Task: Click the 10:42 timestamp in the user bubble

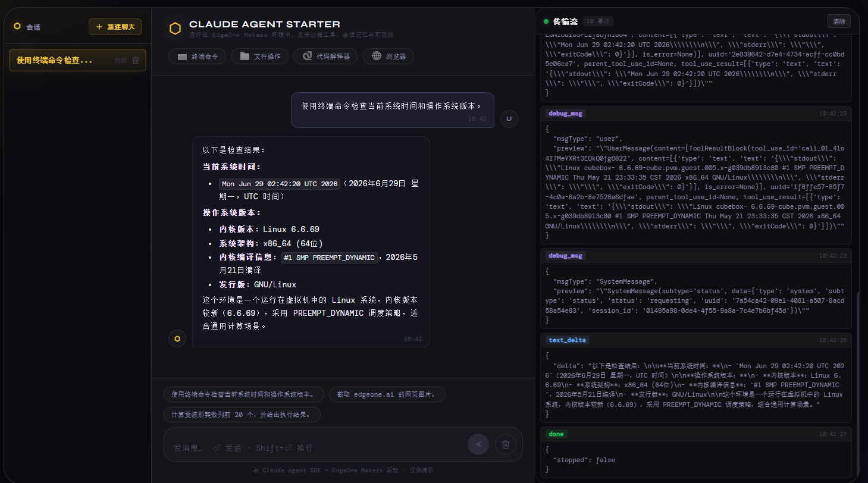Action: [x=477, y=119]
